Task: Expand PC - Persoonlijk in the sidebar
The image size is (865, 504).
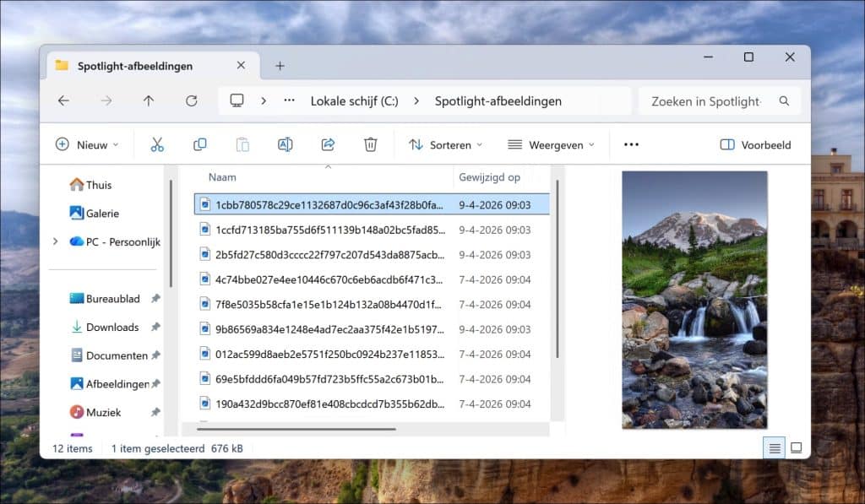Action: pyautogui.click(x=56, y=241)
